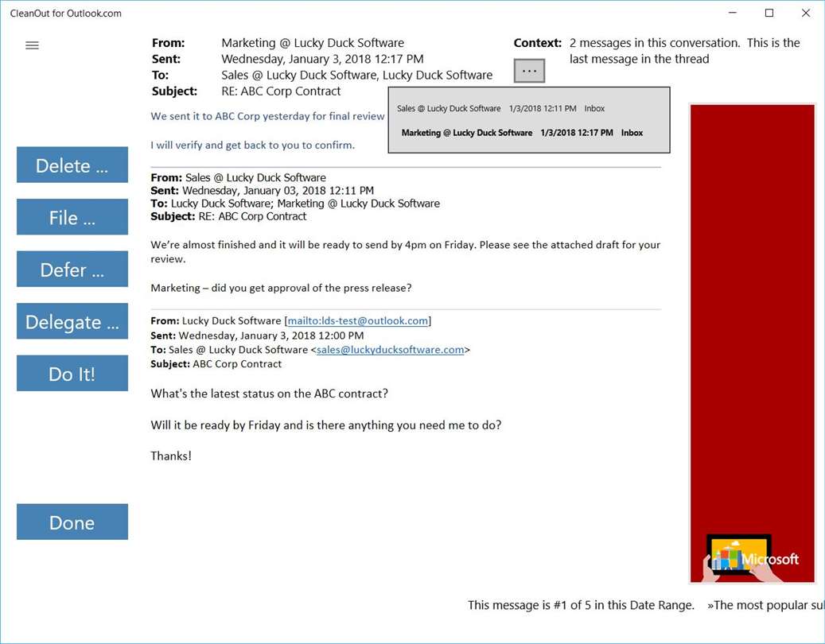Click the 'The most popular' ticker text
This screenshot has height=644, width=825.
tap(766, 605)
